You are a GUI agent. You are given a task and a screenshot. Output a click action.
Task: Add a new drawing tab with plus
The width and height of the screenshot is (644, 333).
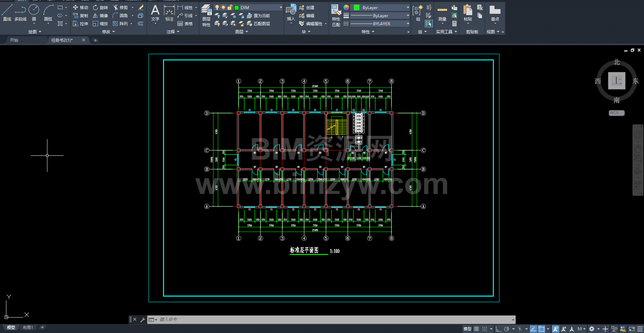tap(95, 40)
